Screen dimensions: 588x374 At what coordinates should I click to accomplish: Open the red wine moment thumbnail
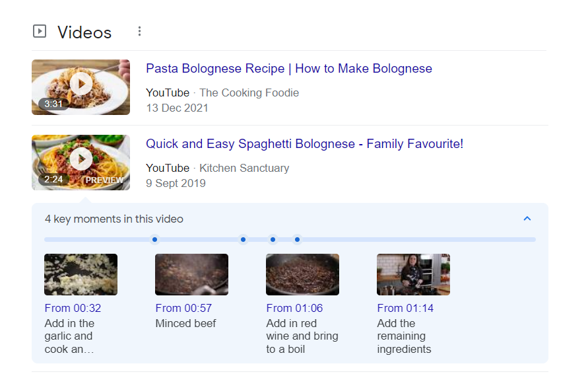coord(302,274)
